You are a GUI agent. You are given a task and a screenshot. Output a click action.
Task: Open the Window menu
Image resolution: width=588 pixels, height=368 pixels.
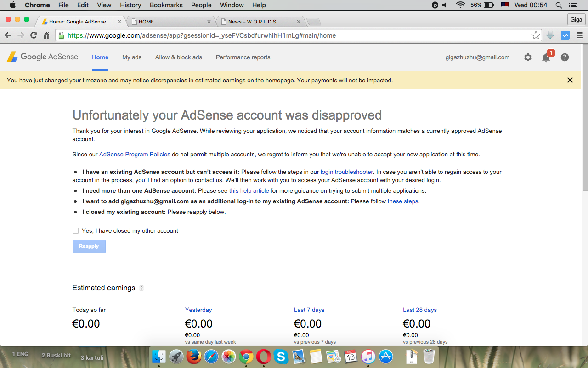232,5
